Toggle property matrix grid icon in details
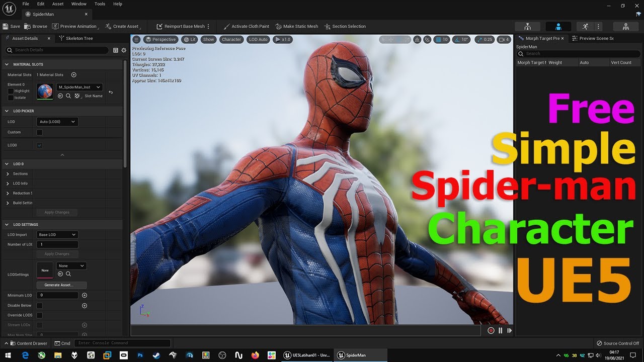The height and width of the screenshot is (362, 644). (x=116, y=50)
